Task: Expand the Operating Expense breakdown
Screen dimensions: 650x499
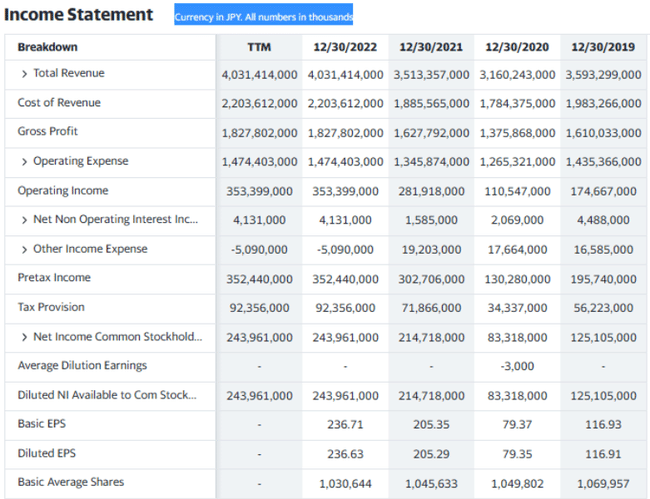Action: [25, 162]
